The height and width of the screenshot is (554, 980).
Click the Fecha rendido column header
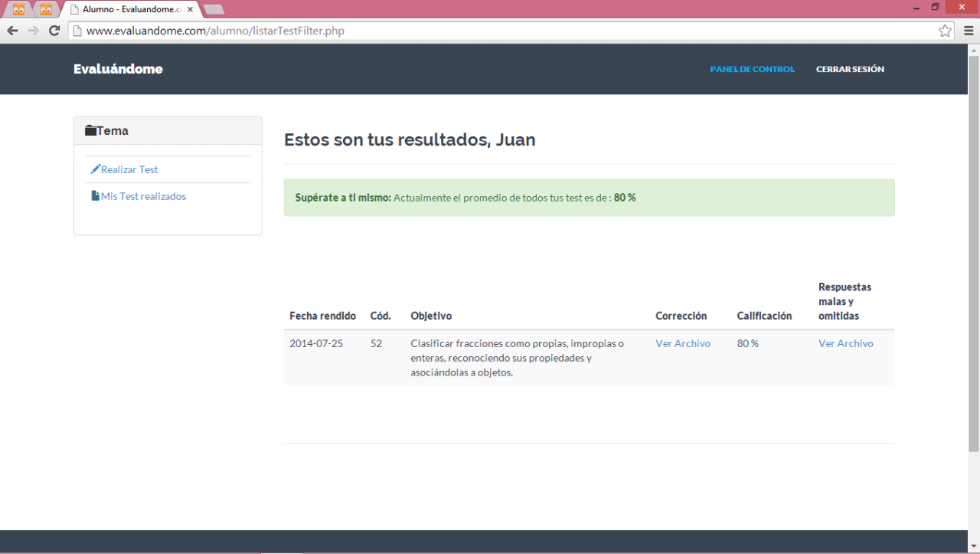(x=322, y=316)
